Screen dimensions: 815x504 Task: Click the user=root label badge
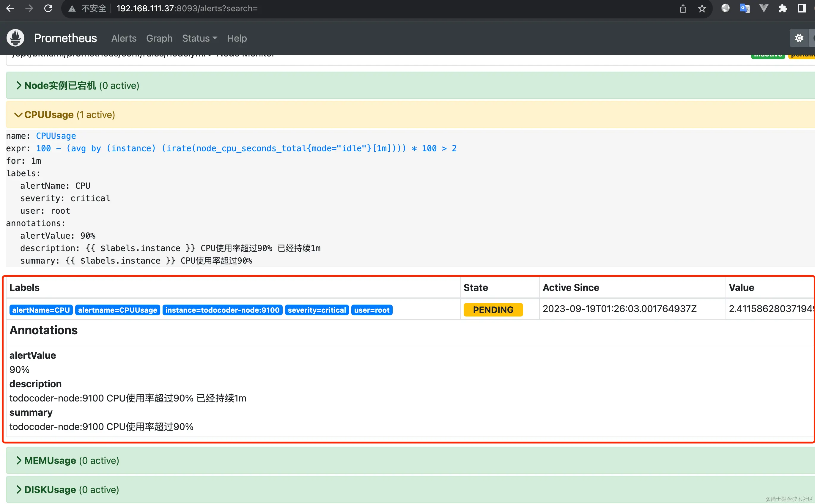pyautogui.click(x=372, y=310)
